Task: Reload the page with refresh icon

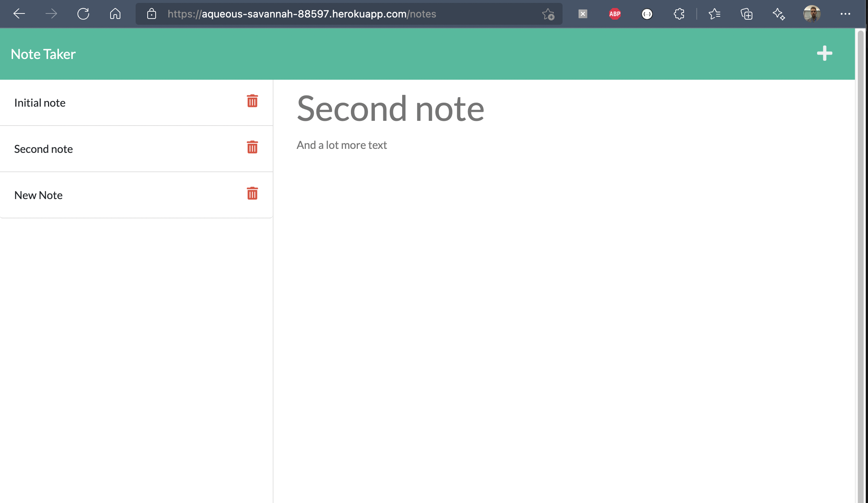Action: tap(83, 14)
